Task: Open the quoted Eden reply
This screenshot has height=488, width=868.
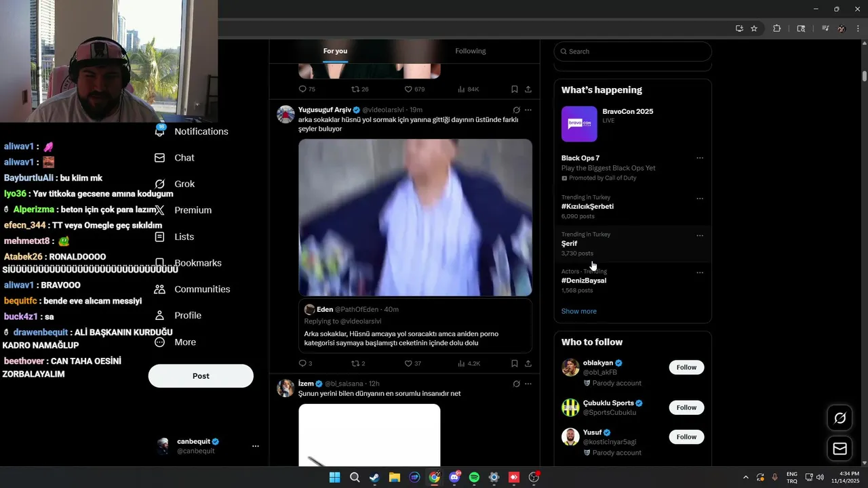Action: point(415,327)
